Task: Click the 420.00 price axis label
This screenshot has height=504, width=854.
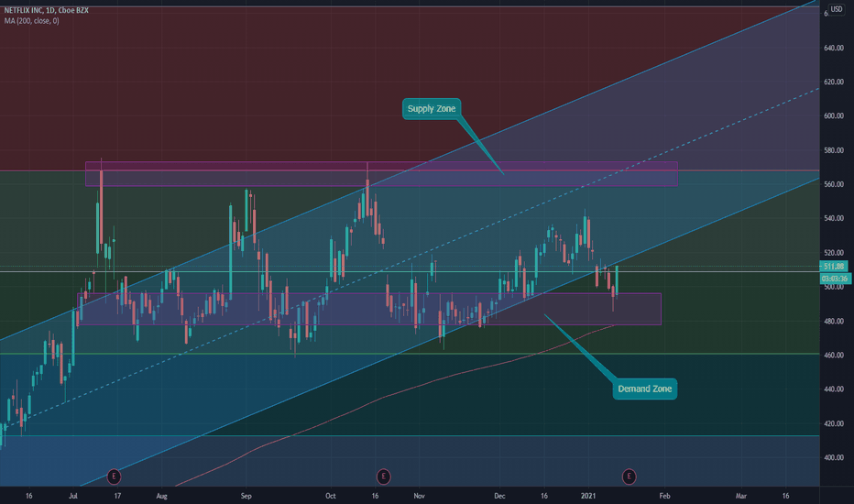Action: (x=834, y=423)
